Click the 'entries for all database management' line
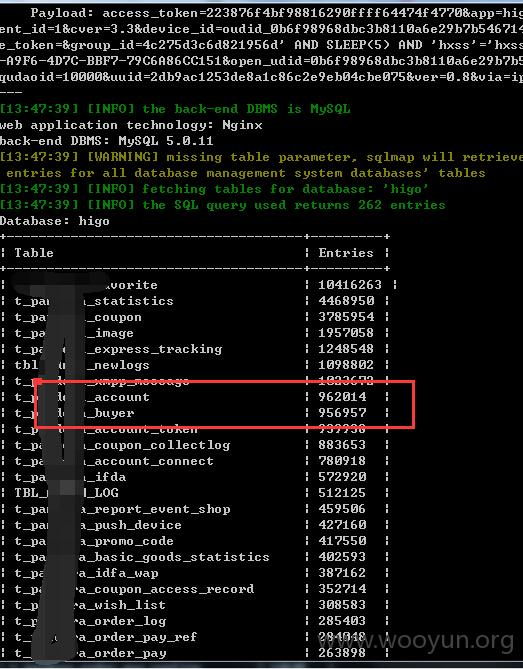This screenshot has width=523, height=669. point(245,173)
